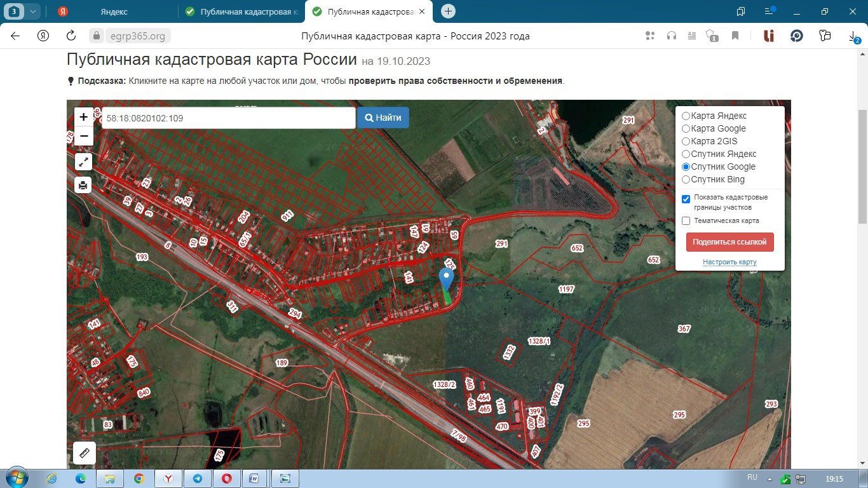This screenshot has width=868, height=488.
Task: Toggle Показать кадастровые границы участков checkbox
Action: pyautogui.click(x=686, y=199)
